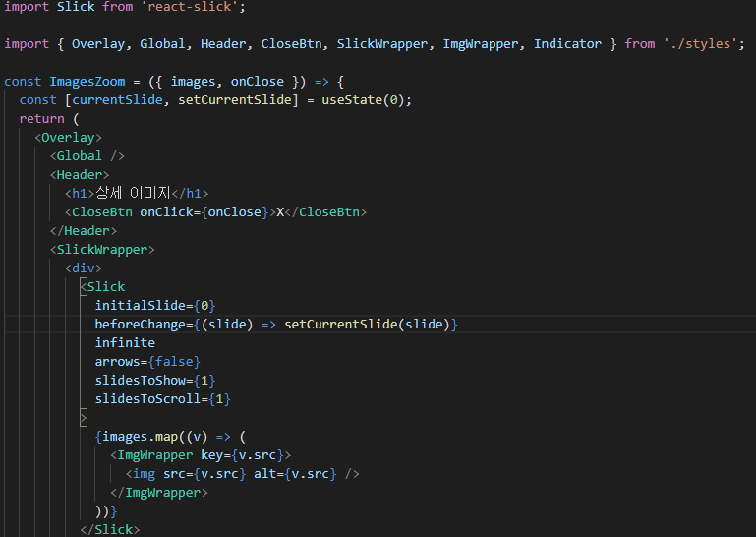Click the opening Overlay tag
The width and height of the screenshot is (756, 537).
click(68, 138)
